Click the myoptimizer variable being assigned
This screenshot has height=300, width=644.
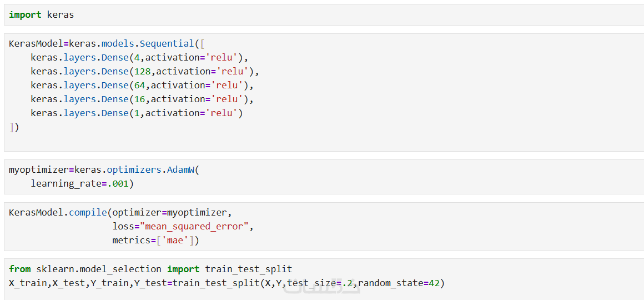pos(36,169)
